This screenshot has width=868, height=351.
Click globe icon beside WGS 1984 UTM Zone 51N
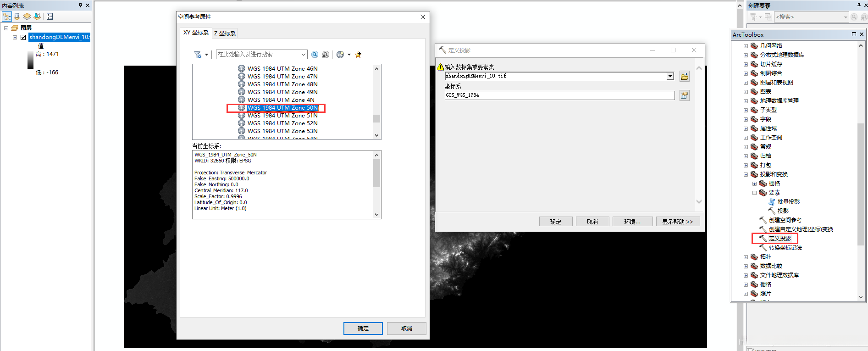point(242,115)
